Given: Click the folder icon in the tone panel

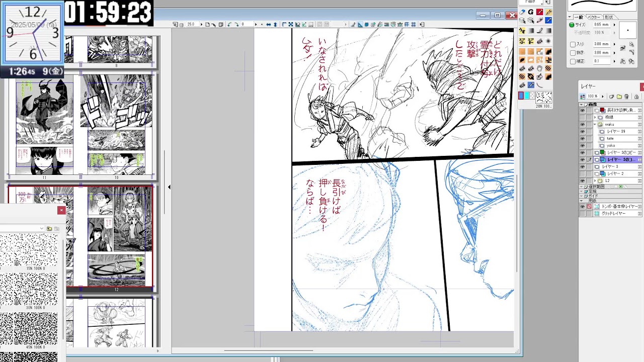Looking at the screenshot, I should [49, 229].
